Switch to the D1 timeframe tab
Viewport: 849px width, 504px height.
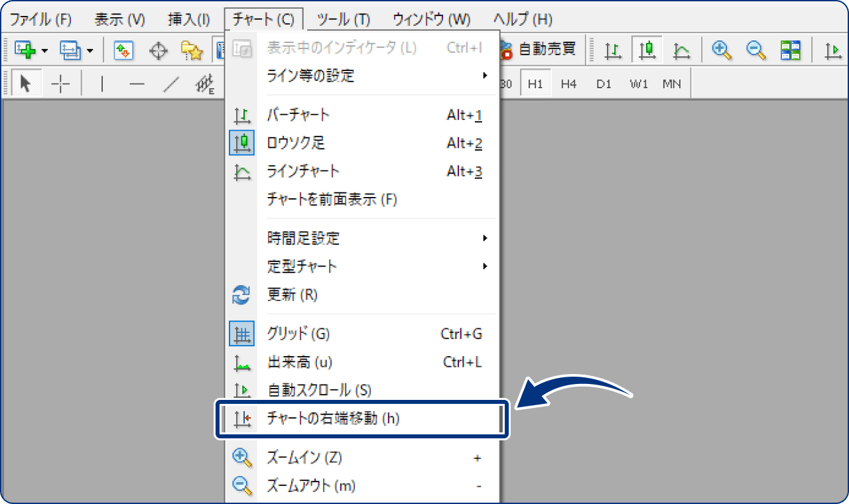coord(604,84)
